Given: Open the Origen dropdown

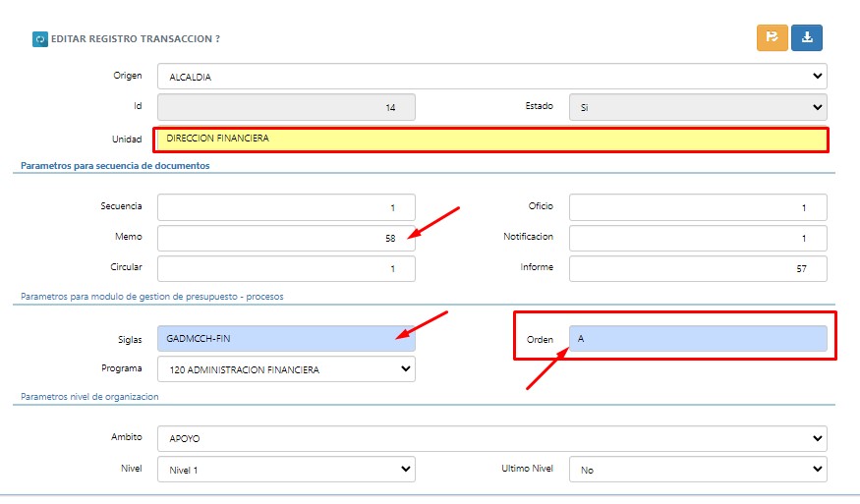Looking at the screenshot, I should pyautogui.click(x=491, y=76).
